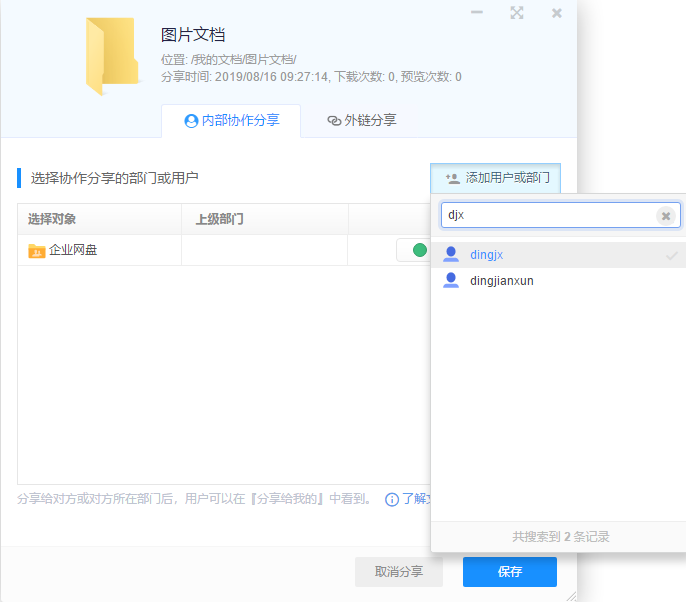This screenshot has height=602, width=686.
Task: Clear the djx search box
Action: click(665, 216)
